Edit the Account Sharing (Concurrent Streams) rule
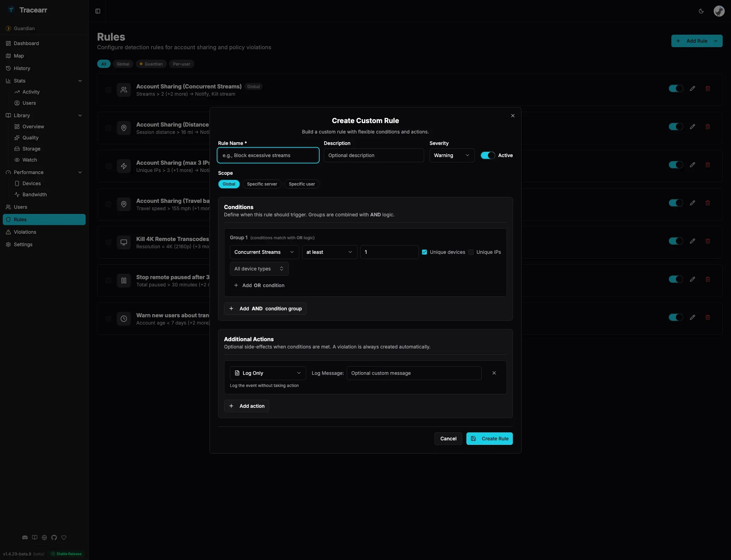This screenshot has height=560, width=731. click(x=692, y=88)
